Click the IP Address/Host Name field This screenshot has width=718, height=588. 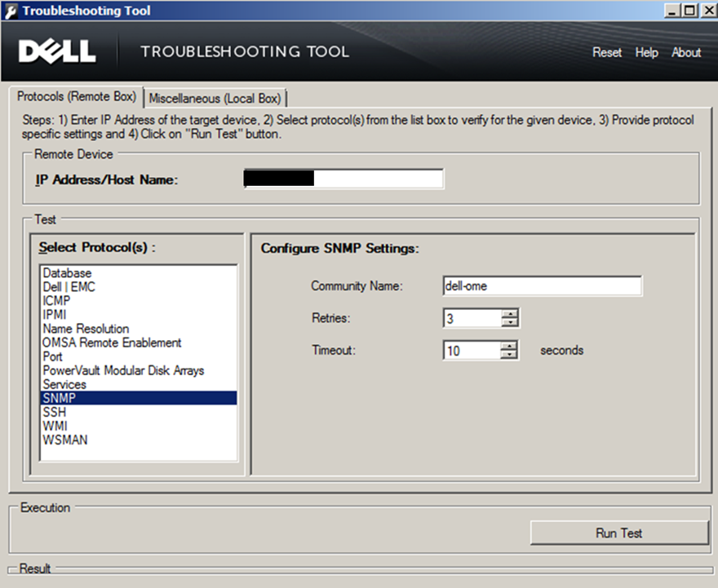tap(343, 179)
